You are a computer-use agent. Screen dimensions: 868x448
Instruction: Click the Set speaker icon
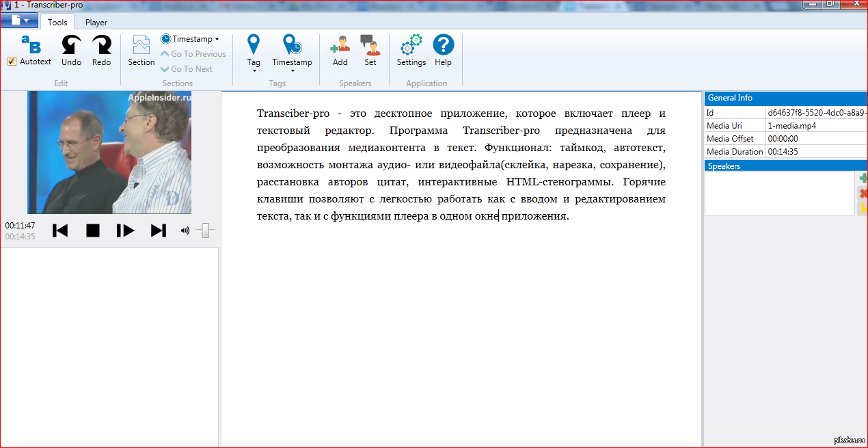[x=370, y=46]
